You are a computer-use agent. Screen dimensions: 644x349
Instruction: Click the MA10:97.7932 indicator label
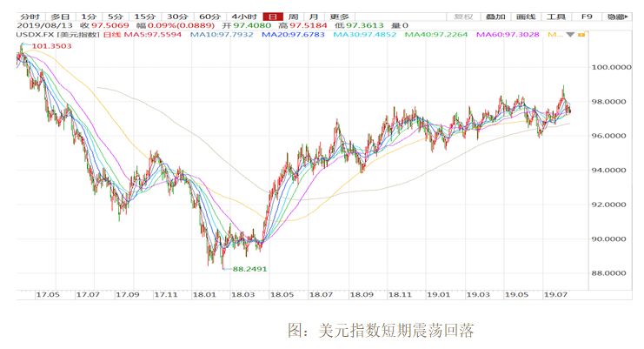coord(222,35)
